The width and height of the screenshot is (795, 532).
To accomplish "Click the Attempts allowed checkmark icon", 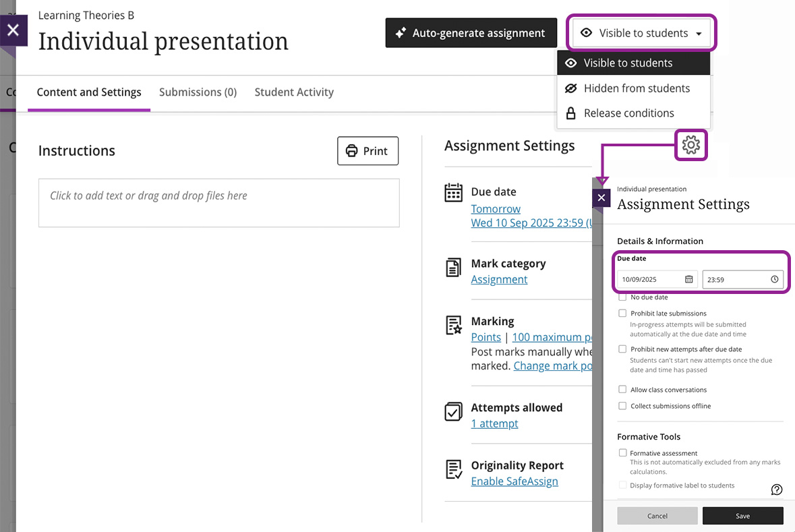I will coord(453,411).
